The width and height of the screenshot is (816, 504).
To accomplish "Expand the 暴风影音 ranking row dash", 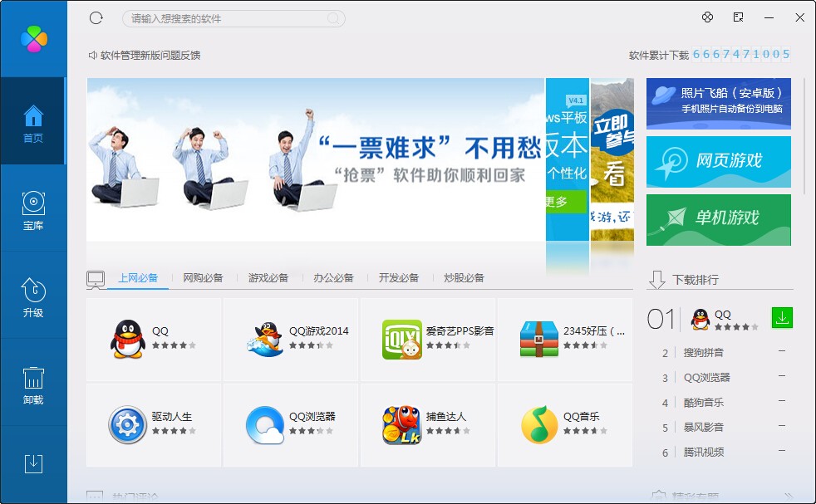I will (782, 426).
